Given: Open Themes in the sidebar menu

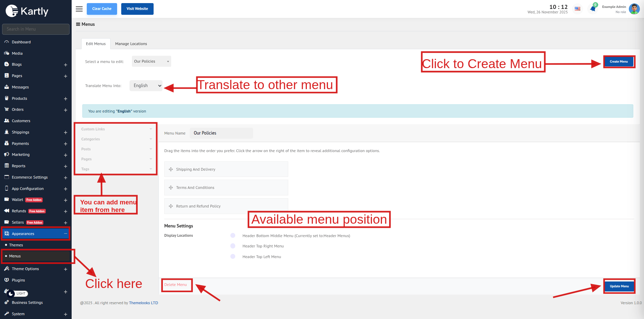Looking at the screenshot, I should point(16,245).
